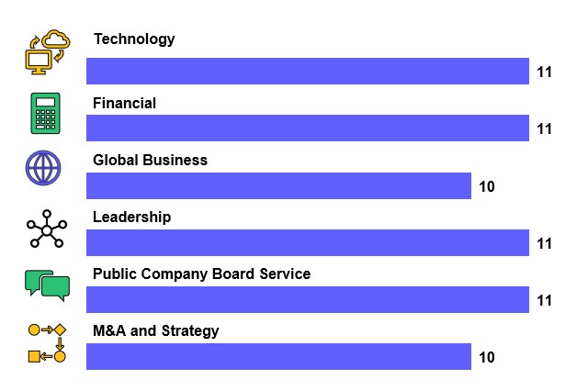The width and height of the screenshot is (588, 391).
Task: Click the green speech bubbles icon
Action: coord(47,285)
